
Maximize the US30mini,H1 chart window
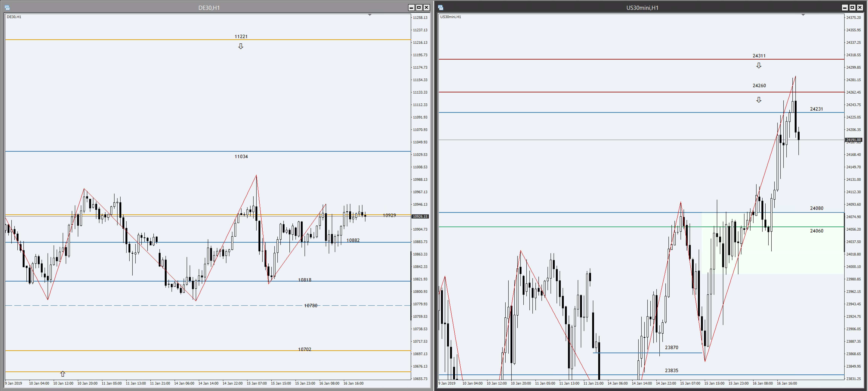[x=852, y=7]
